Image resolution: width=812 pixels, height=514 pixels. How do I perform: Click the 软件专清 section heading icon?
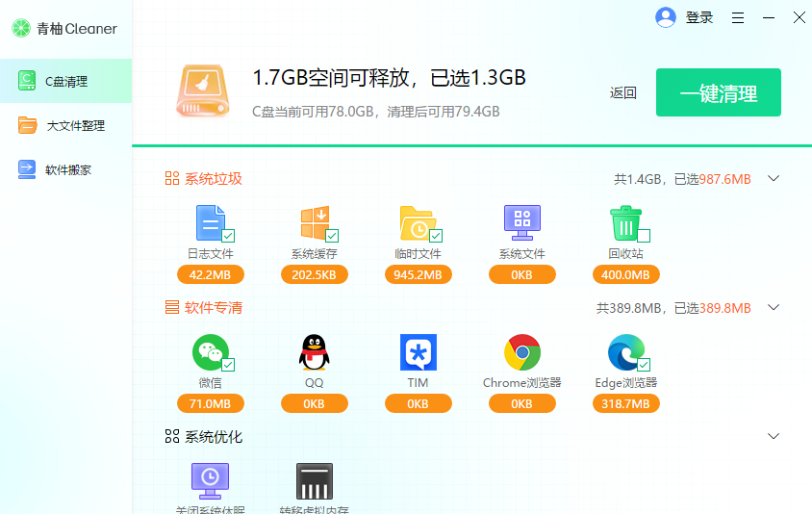pos(172,307)
